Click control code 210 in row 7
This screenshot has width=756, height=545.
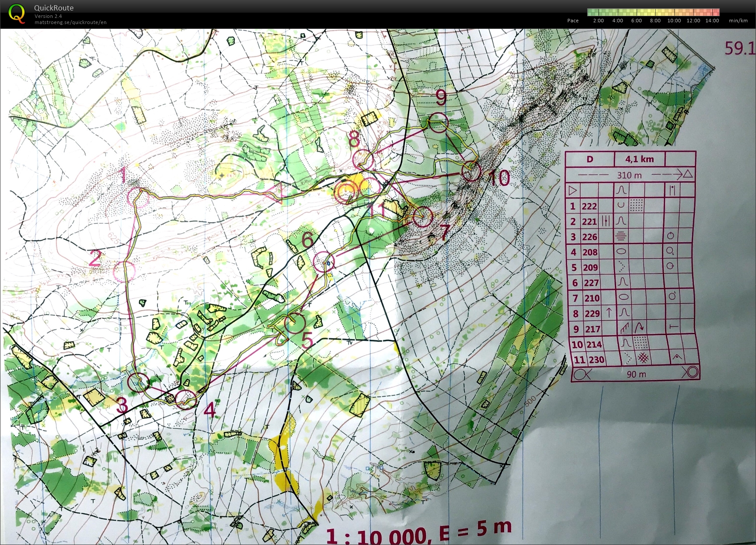(592, 298)
